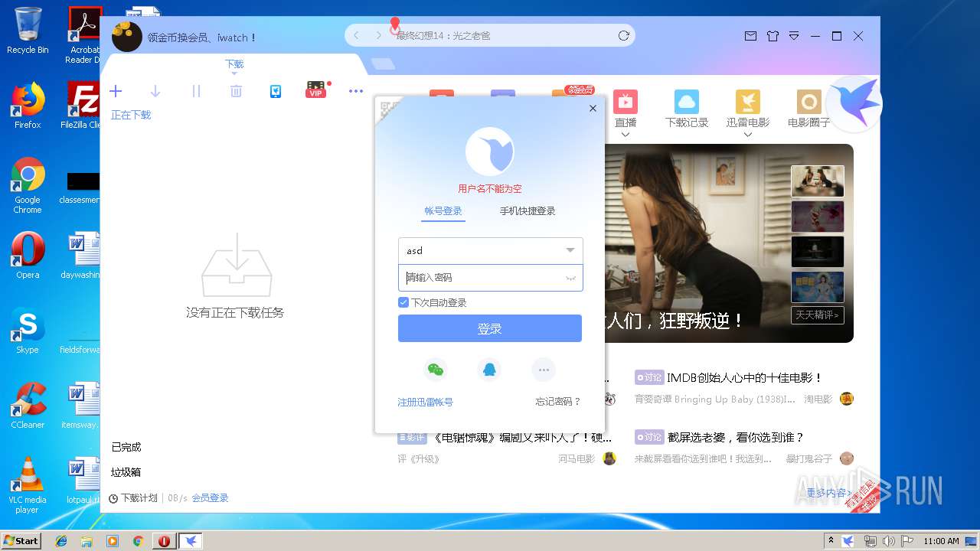
Task: Open the Windows Start menu
Action: point(21,540)
